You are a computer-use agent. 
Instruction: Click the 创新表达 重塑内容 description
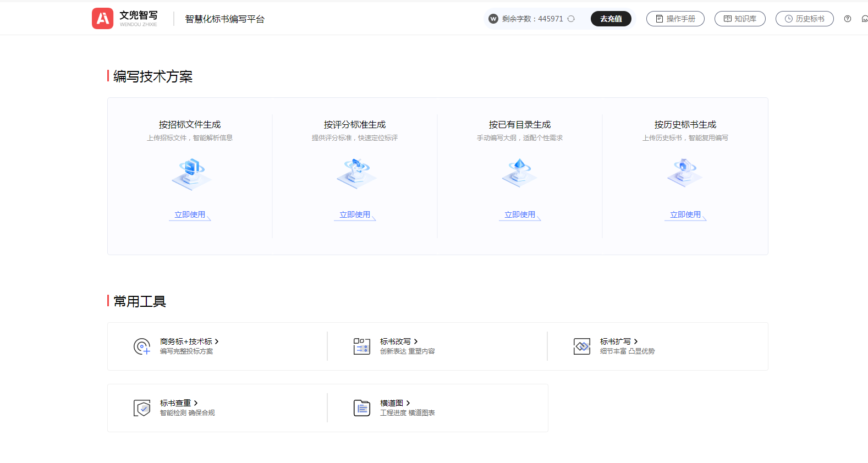point(408,351)
